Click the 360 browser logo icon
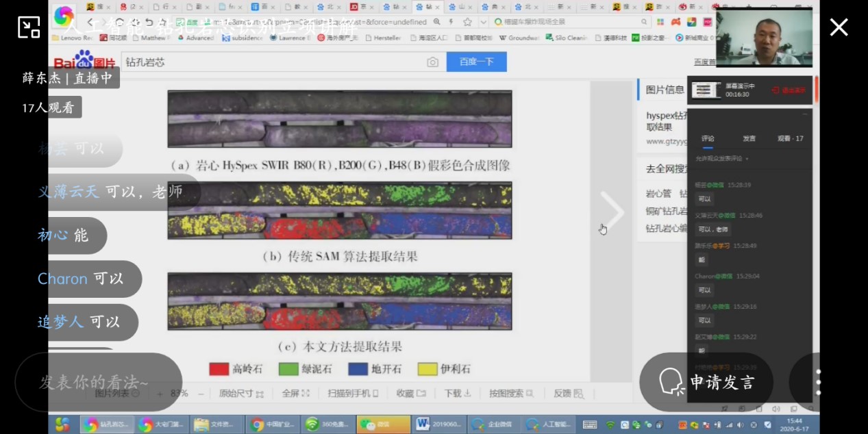Image resolution: width=868 pixels, height=434 pixels. coord(64,15)
